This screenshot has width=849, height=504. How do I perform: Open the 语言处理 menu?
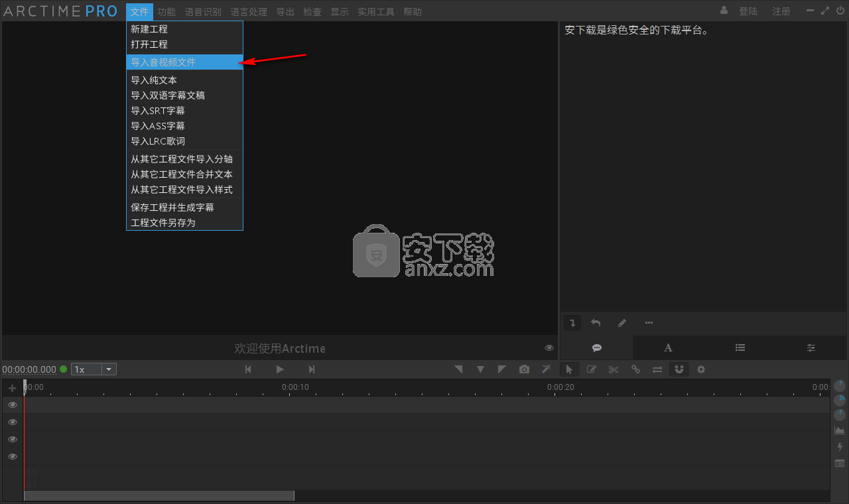click(249, 11)
